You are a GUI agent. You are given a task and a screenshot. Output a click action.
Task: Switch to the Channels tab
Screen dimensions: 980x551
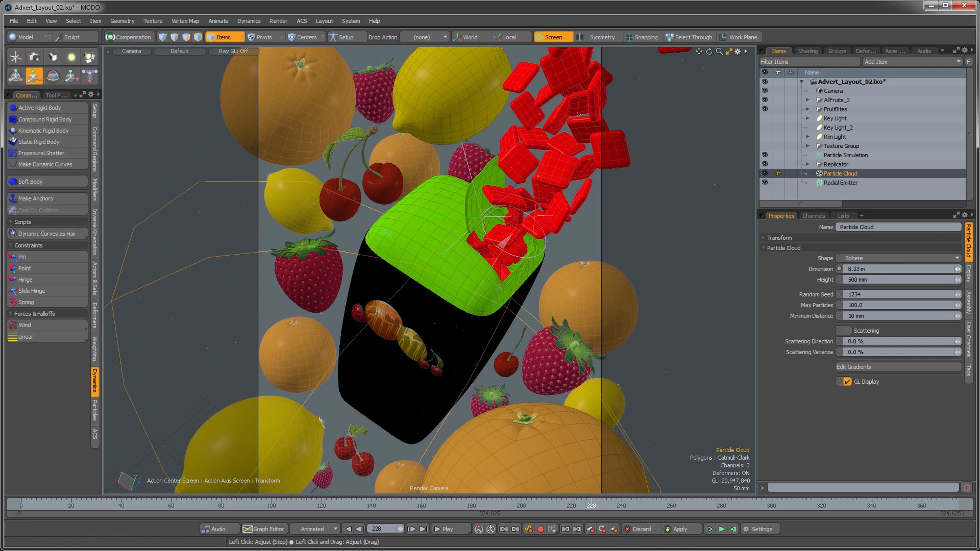[813, 216]
